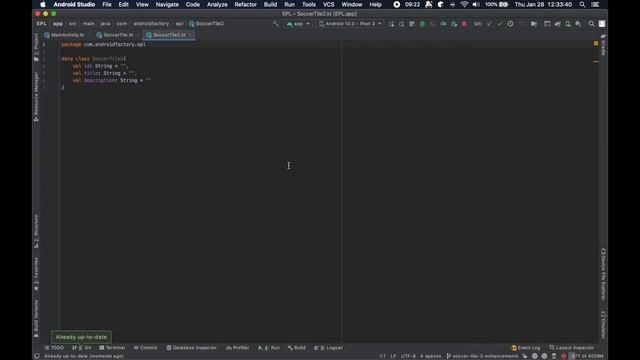Click the tool windows quick access icon bottom-left

pyautogui.click(x=37, y=356)
